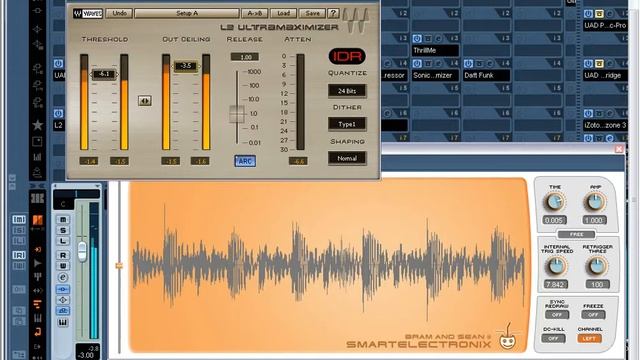Click the orange stacked lines icon in sidebar
The image size is (640, 360).
click(37, 304)
